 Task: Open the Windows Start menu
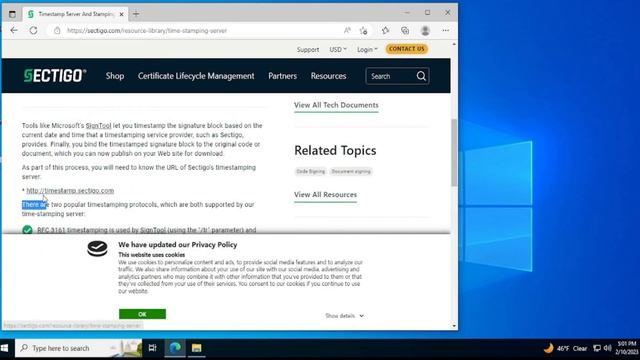[x=5, y=348]
